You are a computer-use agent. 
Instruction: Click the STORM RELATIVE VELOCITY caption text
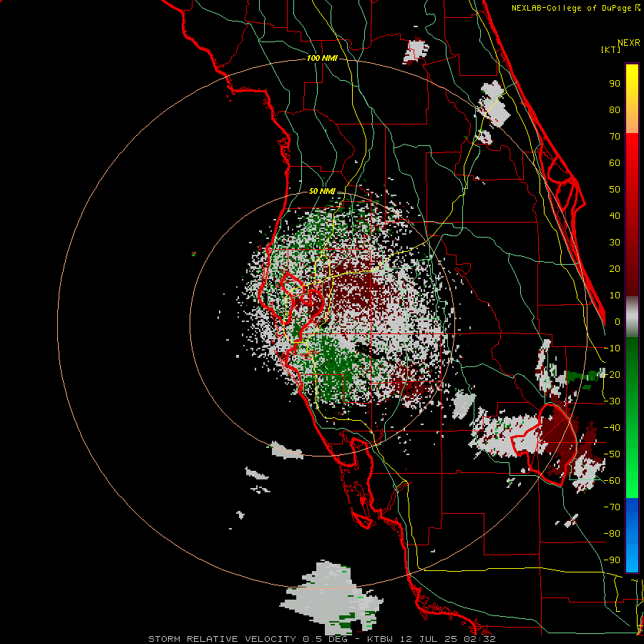(x=224, y=639)
